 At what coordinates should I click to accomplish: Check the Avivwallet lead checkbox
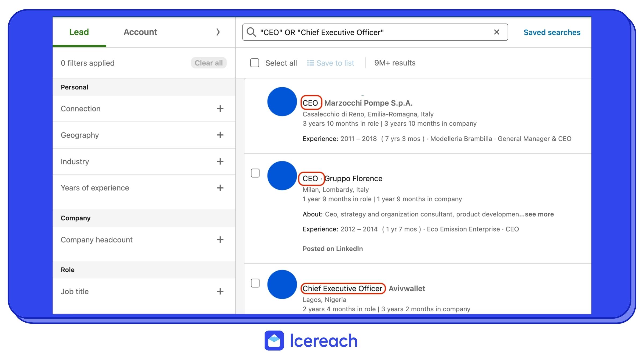pyautogui.click(x=255, y=283)
